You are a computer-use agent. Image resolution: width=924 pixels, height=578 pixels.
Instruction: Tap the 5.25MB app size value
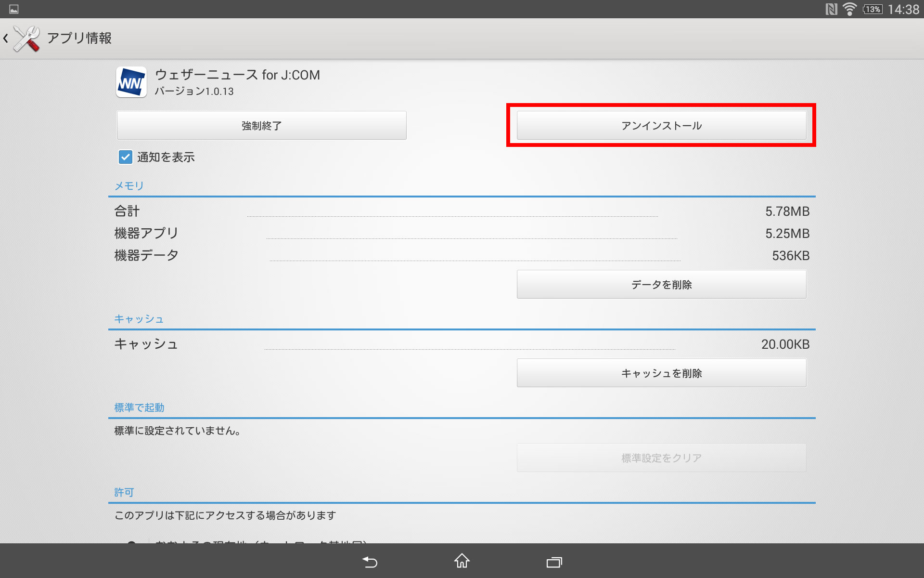[787, 234]
